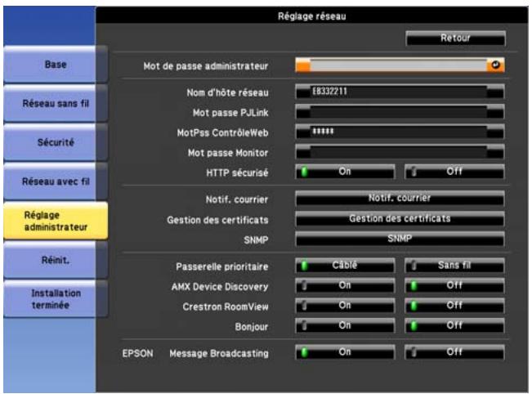Image resolution: width=532 pixels, height=394 pixels.
Task: Open the Notif. courrier settings button
Action: 400,198
